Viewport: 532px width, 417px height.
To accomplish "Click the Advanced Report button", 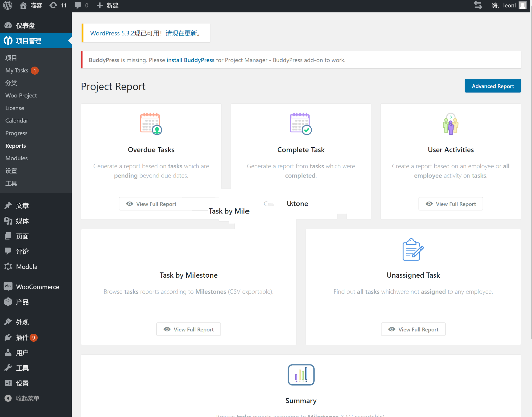I will click(492, 86).
